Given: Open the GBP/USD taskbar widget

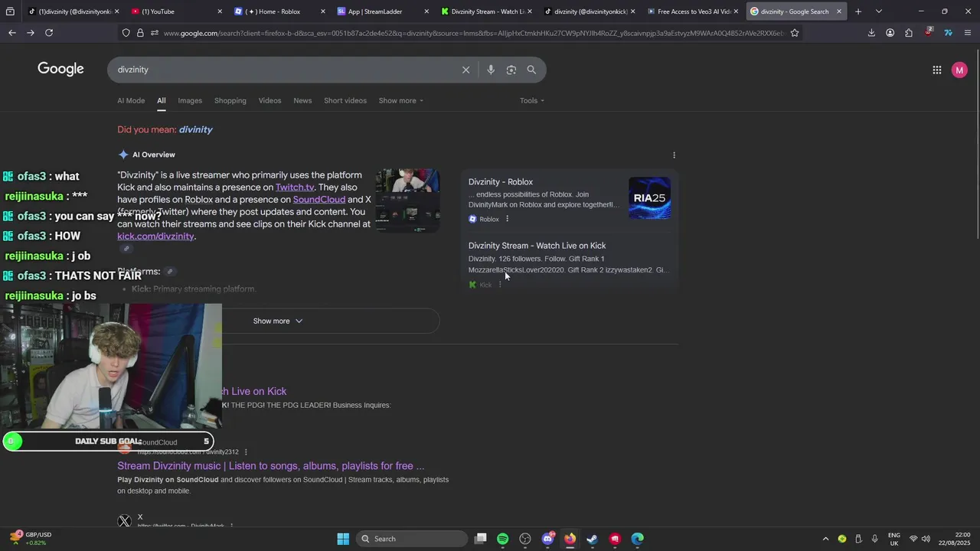Looking at the screenshot, I should (31, 539).
